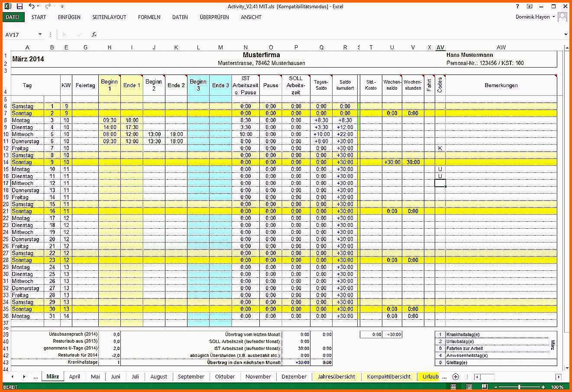Show hidden sheets via ellipsis before März
Screen dimensions: 572x392
click(36, 377)
